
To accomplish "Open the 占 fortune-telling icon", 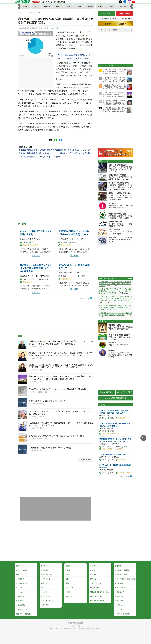I will coord(102,353).
